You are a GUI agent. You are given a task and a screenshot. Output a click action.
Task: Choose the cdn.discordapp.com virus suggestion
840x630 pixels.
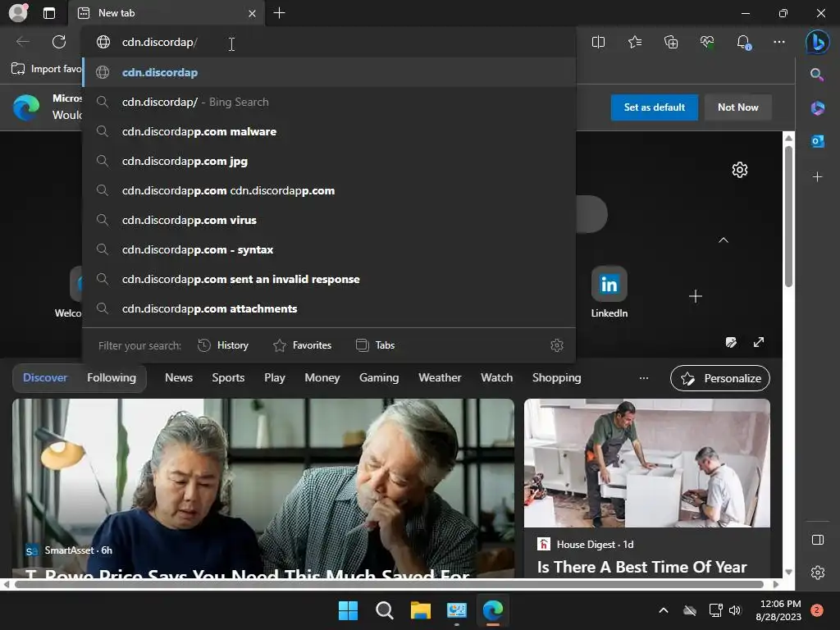pyautogui.click(x=330, y=220)
